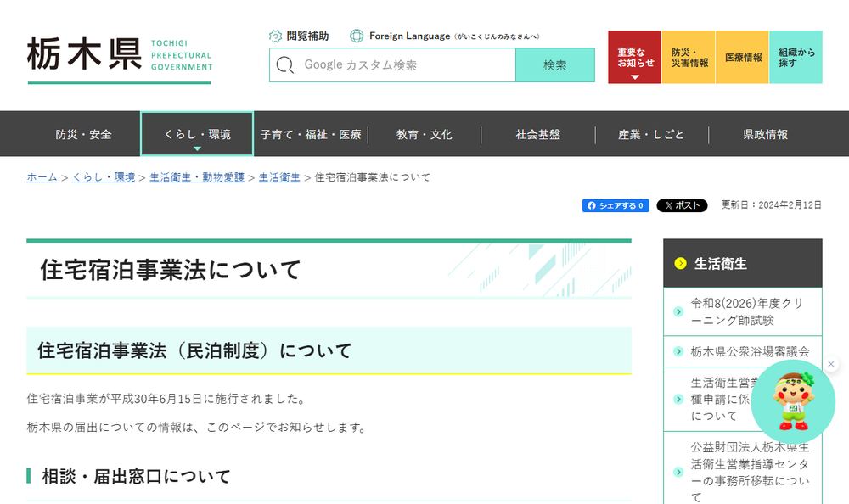Viewport: 849px width, 504px height.
Task: Go to 生活衛生 breadcrumb link
Action: pyautogui.click(x=278, y=177)
